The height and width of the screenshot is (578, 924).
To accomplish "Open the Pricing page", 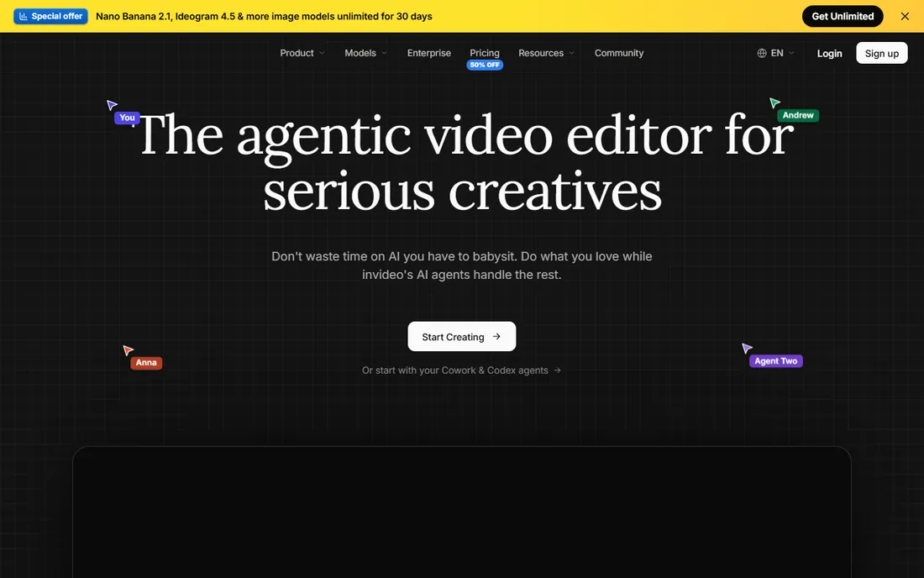I will coord(485,53).
